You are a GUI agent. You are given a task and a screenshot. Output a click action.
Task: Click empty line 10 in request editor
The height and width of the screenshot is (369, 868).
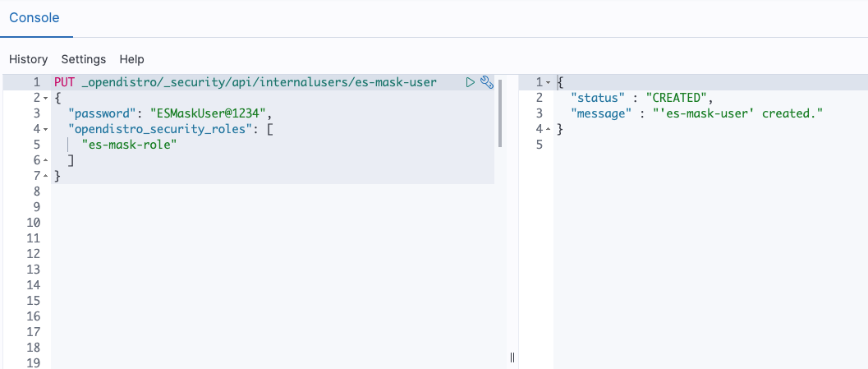(246, 223)
